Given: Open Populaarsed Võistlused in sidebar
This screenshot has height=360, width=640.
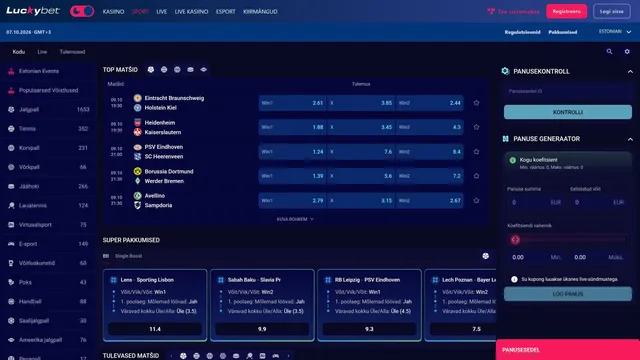Looking at the screenshot, I should coord(48,90).
